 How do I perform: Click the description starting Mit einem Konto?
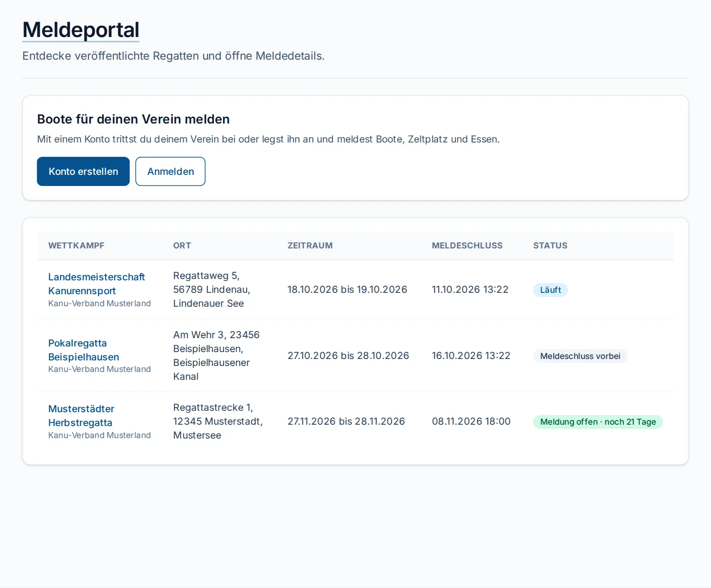click(x=268, y=139)
